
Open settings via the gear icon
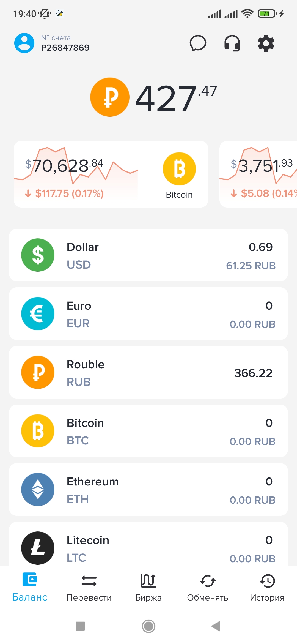(x=266, y=43)
